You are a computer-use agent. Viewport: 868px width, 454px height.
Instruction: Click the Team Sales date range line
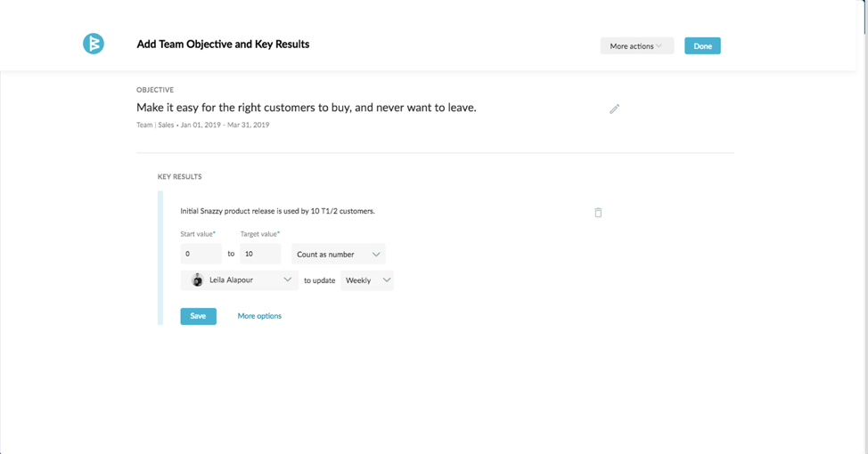pyautogui.click(x=202, y=126)
